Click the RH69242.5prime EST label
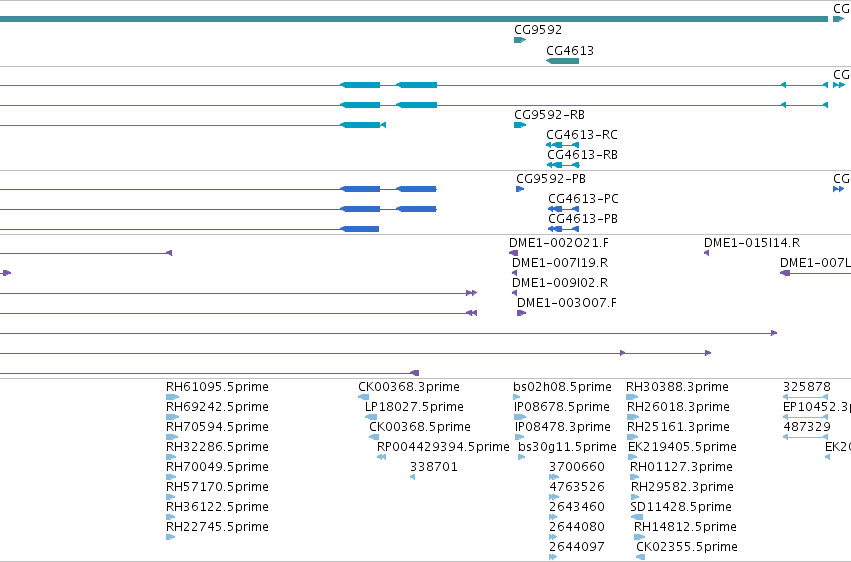Screen dimensions: 851x562 click(x=217, y=407)
